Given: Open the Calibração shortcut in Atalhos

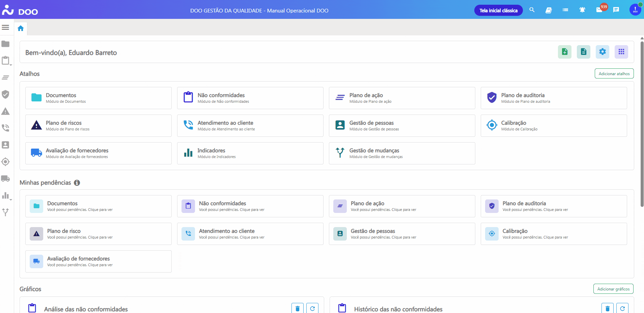Looking at the screenshot, I should click(553, 126).
